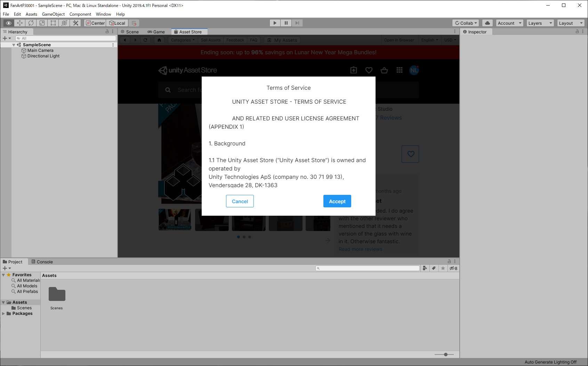The image size is (588, 366).
Task: Step forward one frame
Action: tap(297, 23)
